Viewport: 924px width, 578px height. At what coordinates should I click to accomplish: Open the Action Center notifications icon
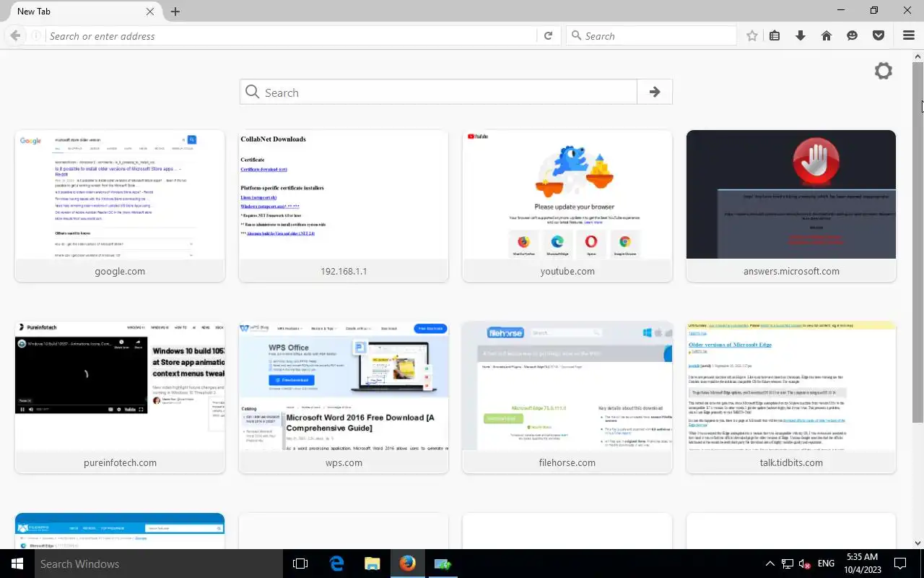click(x=900, y=564)
